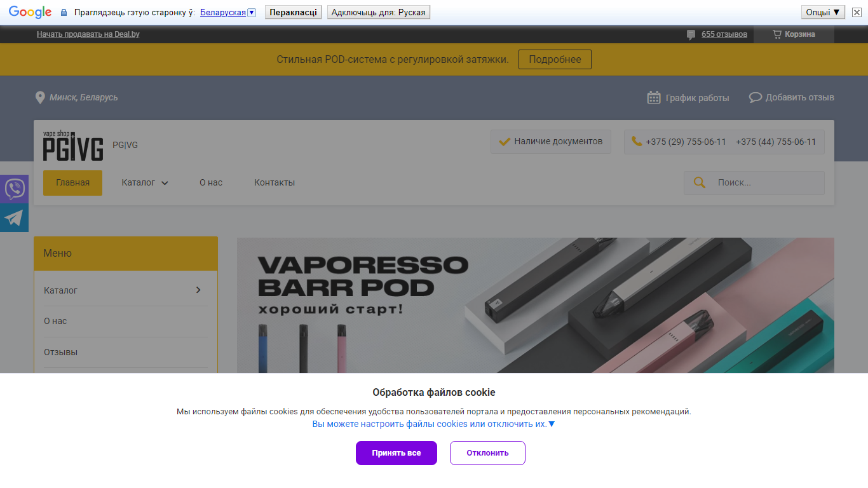Open the 655 отзывов link
This screenshot has width=868, height=488.
point(724,34)
